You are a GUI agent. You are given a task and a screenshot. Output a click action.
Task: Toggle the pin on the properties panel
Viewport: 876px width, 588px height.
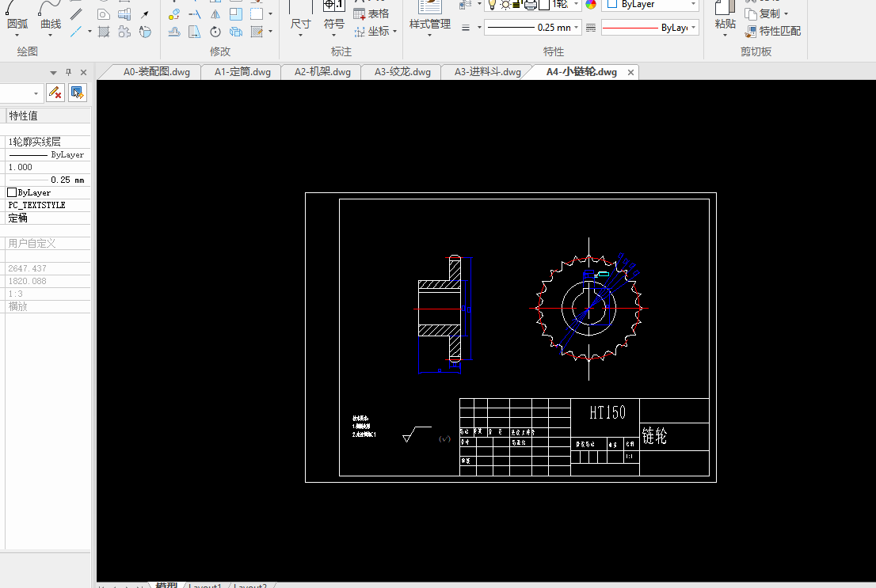point(68,72)
